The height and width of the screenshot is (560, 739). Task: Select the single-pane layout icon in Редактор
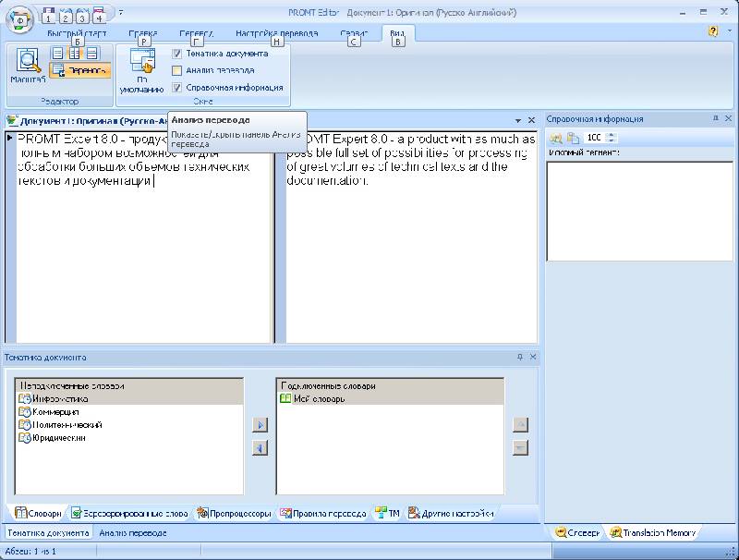(x=57, y=54)
